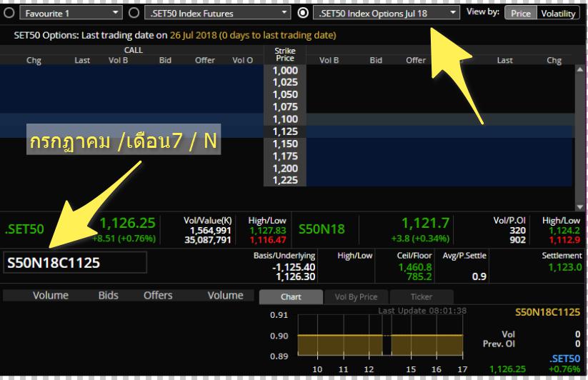Click the Settlement value 1,123.0
The height and width of the screenshot is (380, 588).
click(564, 267)
